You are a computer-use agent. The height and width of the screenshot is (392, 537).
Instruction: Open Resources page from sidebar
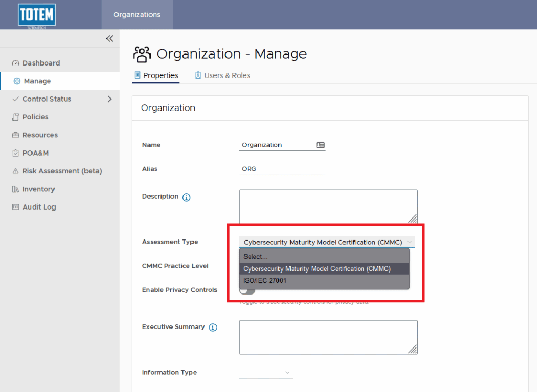[60, 135]
